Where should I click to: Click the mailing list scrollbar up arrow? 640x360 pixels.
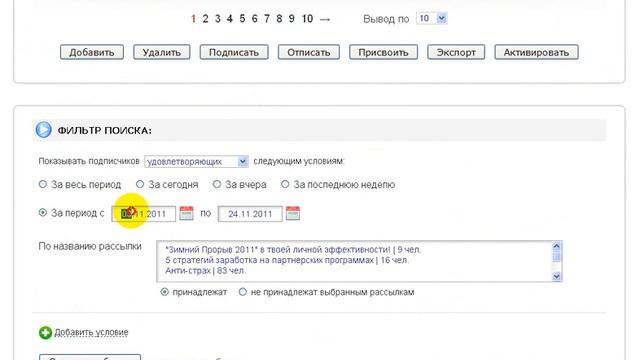click(556, 246)
